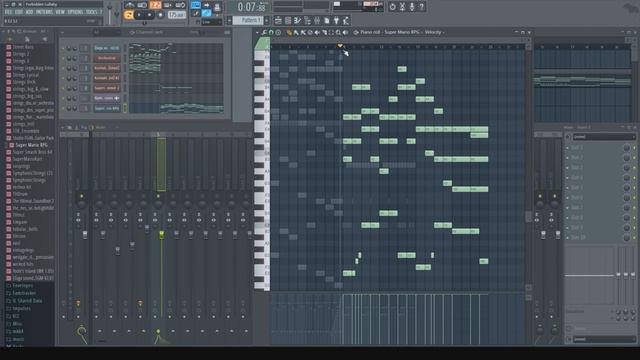
Task: Toggle the Slot 1 enable LED in mixer
Action: tap(634, 148)
